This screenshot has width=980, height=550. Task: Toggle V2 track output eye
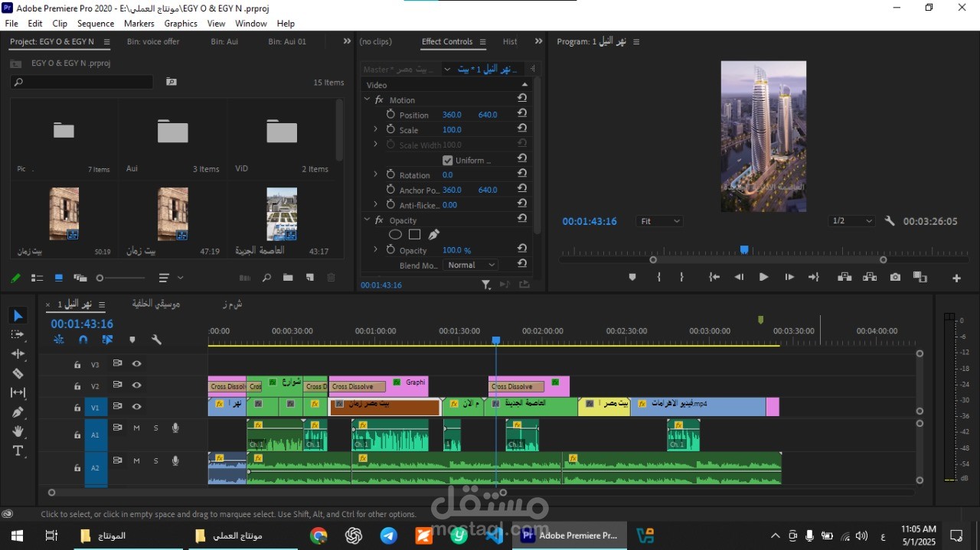(x=136, y=386)
